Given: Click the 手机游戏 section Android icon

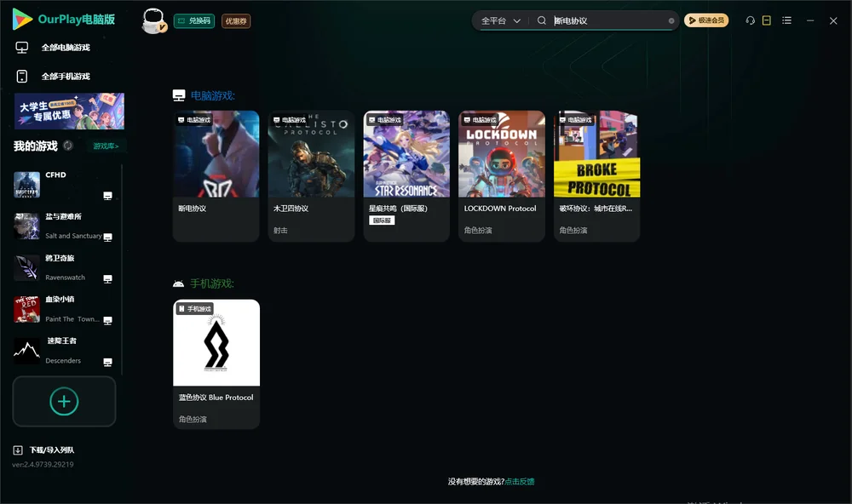Looking at the screenshot, I should [x=178, y=283].
